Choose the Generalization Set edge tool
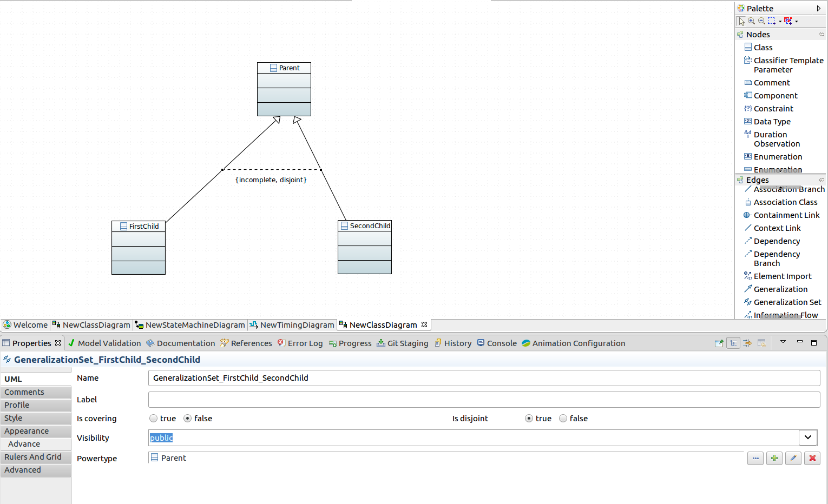 coord(787,302)
